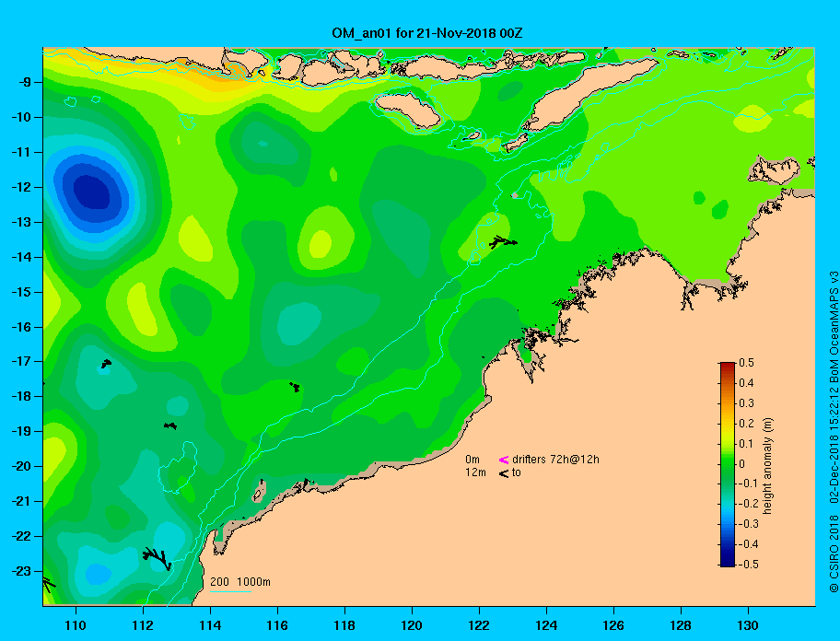Viewport: 840px width, 641px height.
Task: Click the magenta drifter arrow legend symbol
Action: pyautogui.click(x=504, y=460)
